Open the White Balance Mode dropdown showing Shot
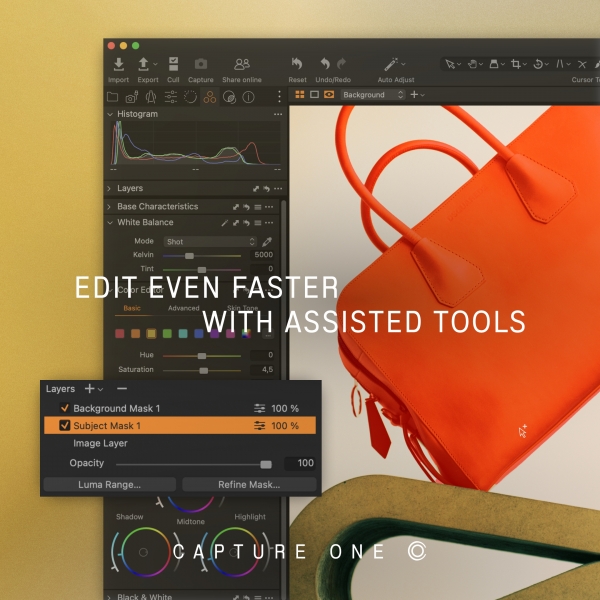 pyautogui.click(x=210, y=242)
